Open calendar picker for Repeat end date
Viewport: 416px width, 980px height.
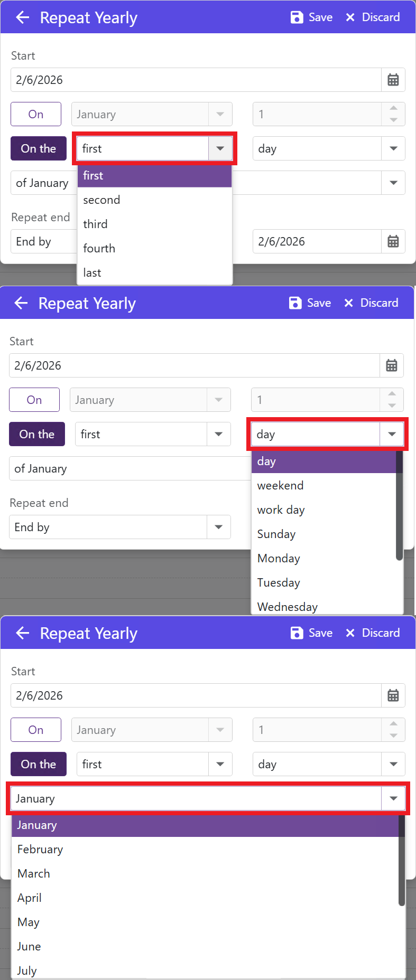click(393, 241)
